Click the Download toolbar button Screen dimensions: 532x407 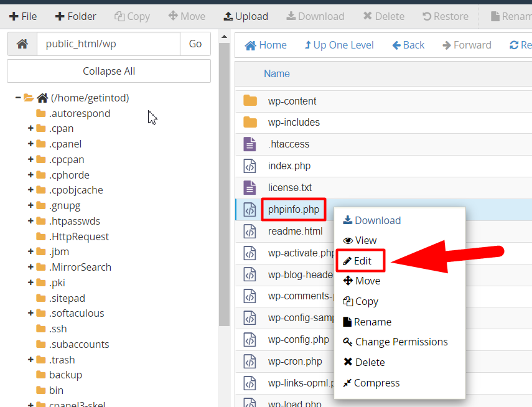pos(315,16)
